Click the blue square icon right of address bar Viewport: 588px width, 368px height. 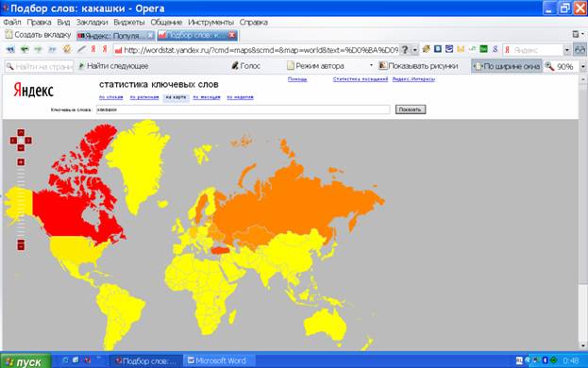coord(438,49)
